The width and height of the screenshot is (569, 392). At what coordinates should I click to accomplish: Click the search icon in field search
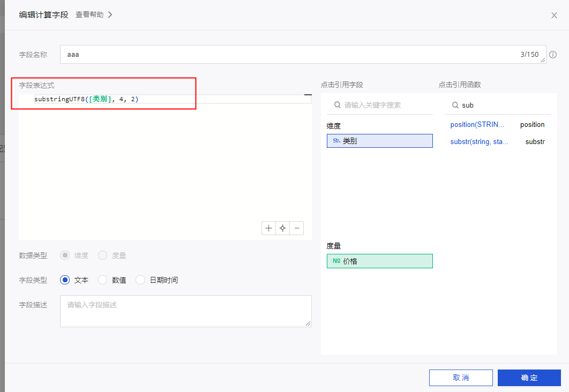338,105
